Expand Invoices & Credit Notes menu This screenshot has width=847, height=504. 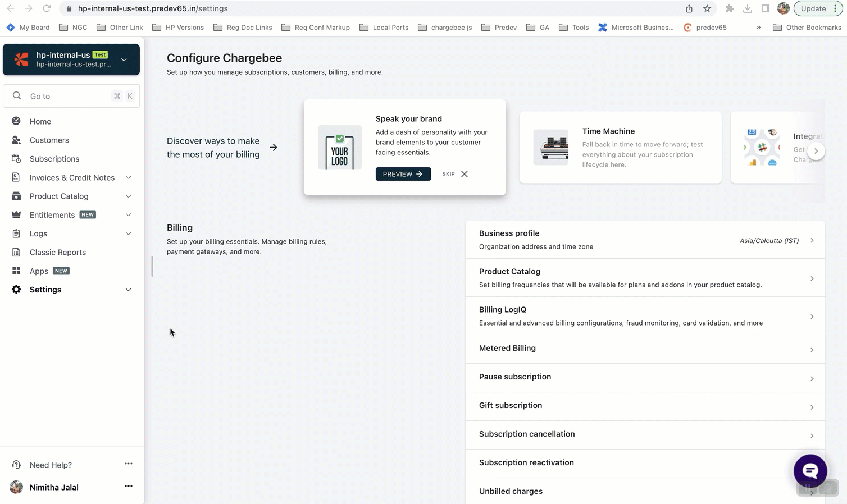128,177
